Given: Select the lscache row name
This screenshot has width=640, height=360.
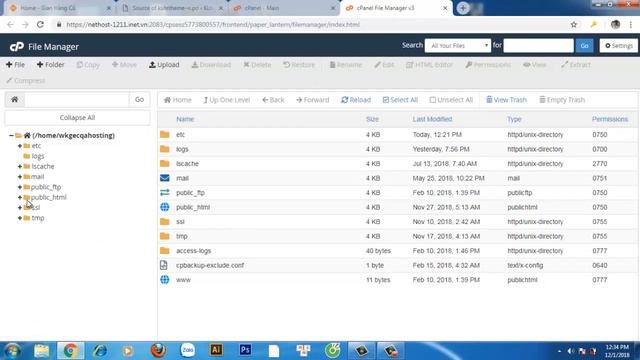Looking at the screenshot, I should [187, 164].
